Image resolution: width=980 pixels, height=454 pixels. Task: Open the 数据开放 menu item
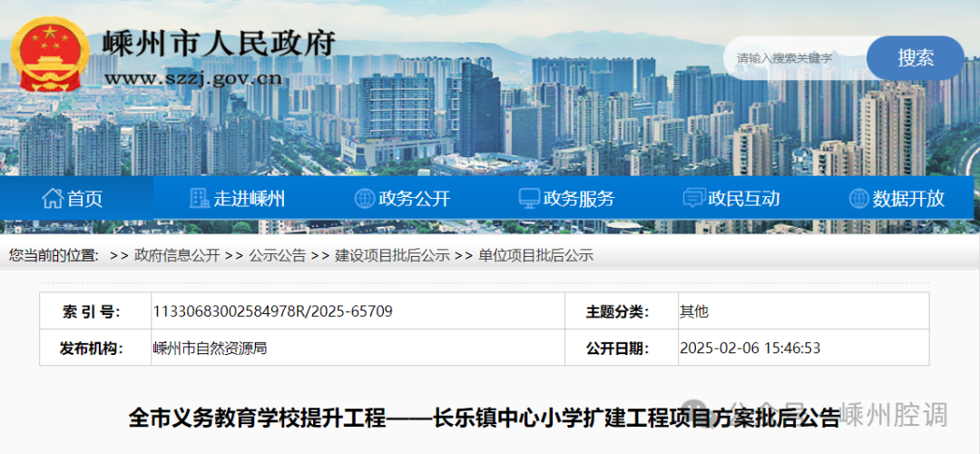(x=908, y=198)
